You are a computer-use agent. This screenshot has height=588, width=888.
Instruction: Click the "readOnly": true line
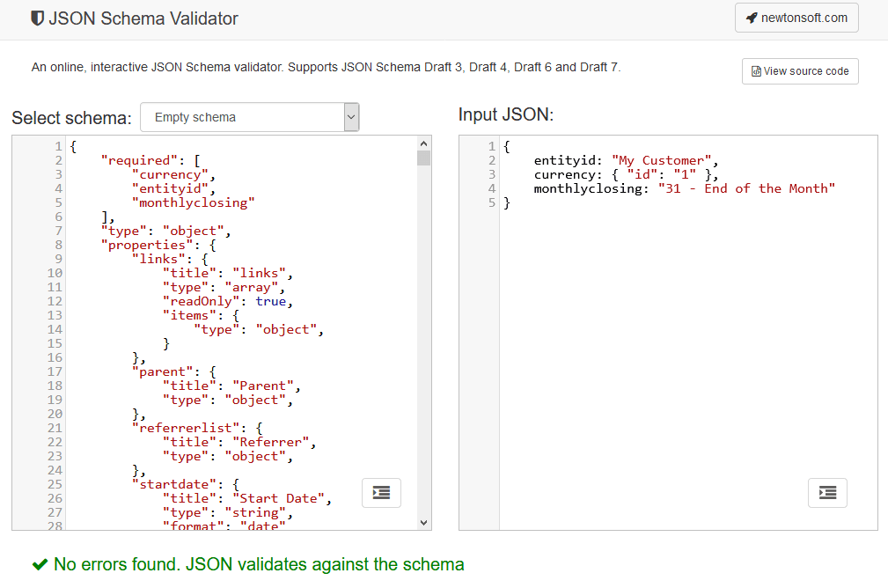tap(228, 301)
